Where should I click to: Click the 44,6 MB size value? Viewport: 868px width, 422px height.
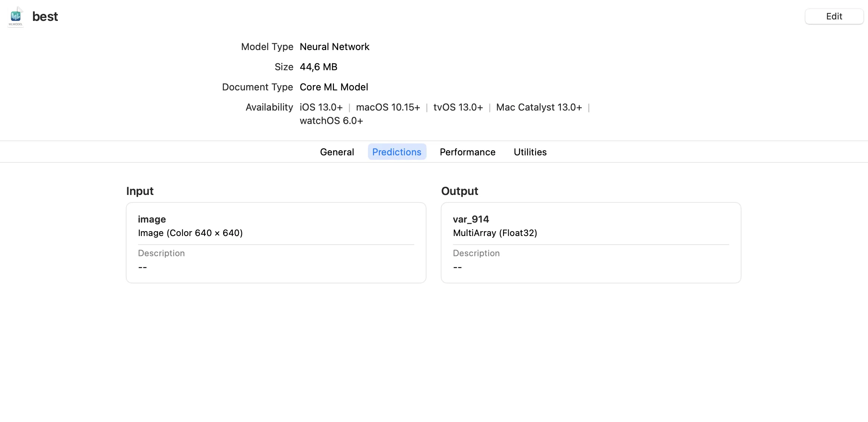click(318, 67)
